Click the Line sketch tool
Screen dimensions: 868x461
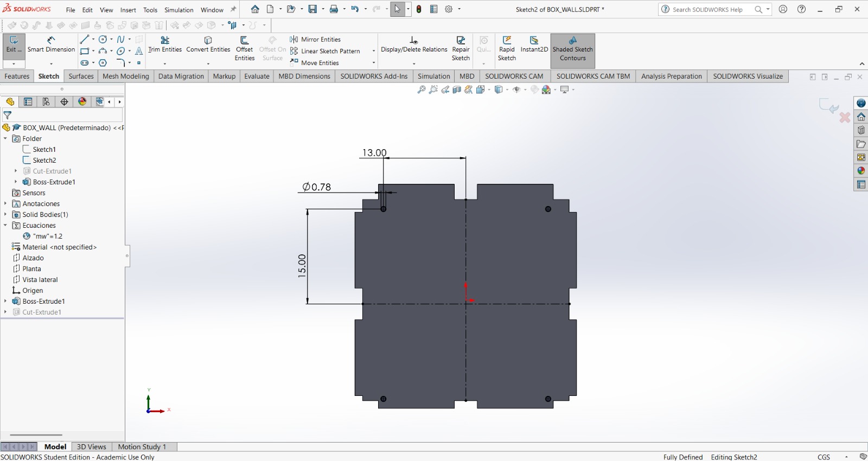pos(85,39)
